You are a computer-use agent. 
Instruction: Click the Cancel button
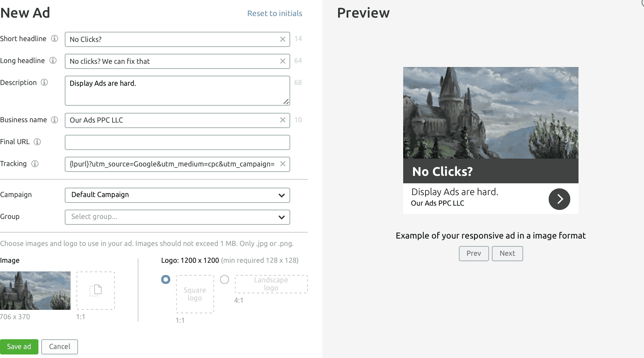pos(60,347)
